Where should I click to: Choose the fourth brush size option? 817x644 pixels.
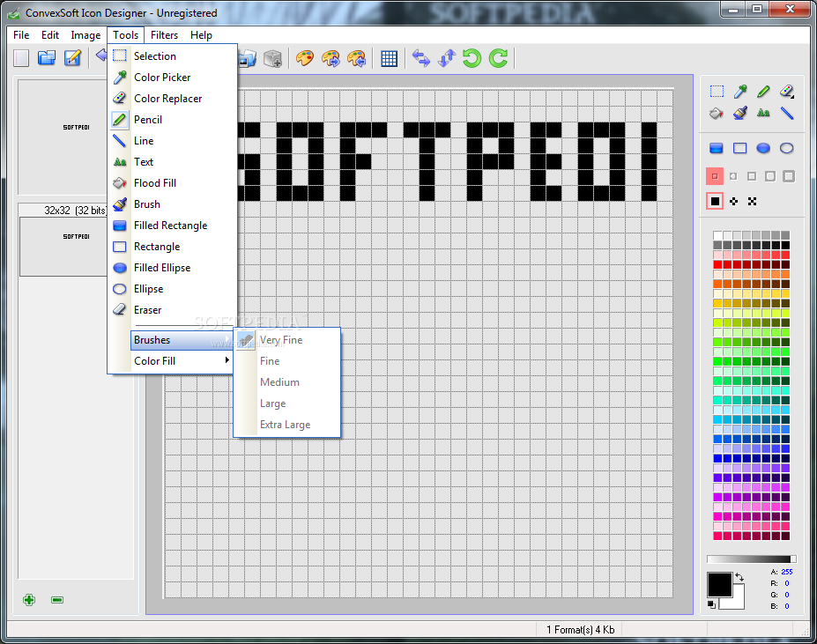770,176
